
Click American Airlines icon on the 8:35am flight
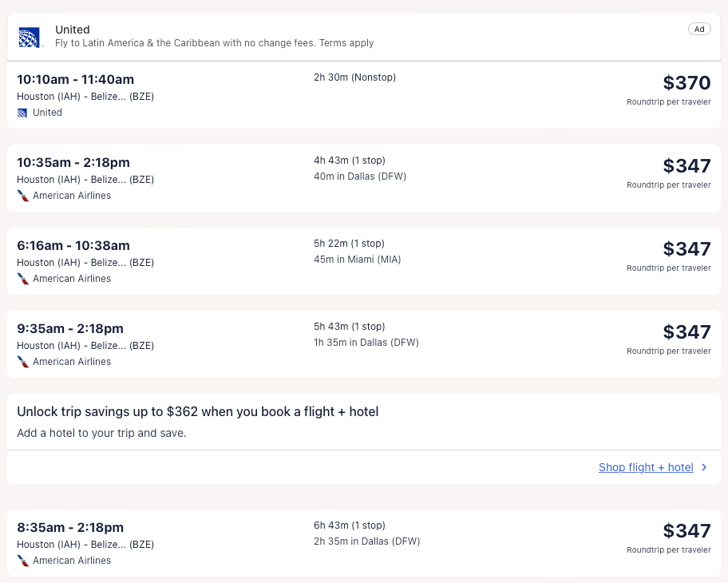pyautogui.click(x=22, y=561)
